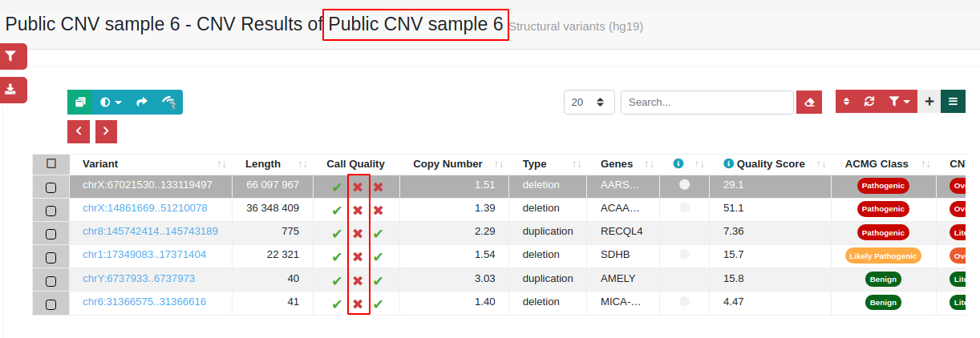Sort the table by the Variant column header
Image resolution: width=980 pixels, height=338 pixels.
(100, 164)
